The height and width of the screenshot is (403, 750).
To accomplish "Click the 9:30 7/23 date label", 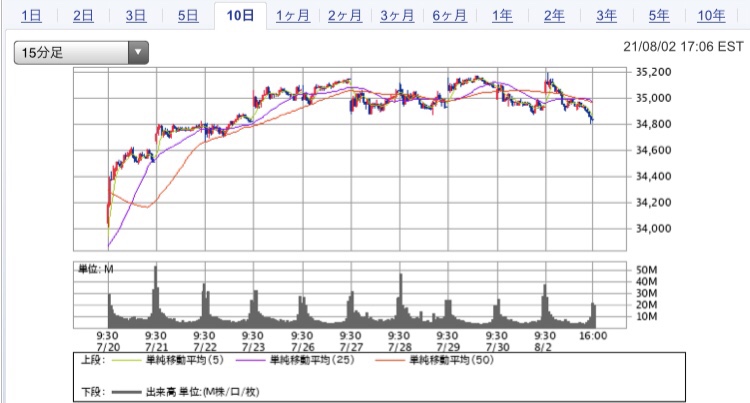I will pos(253,341).
